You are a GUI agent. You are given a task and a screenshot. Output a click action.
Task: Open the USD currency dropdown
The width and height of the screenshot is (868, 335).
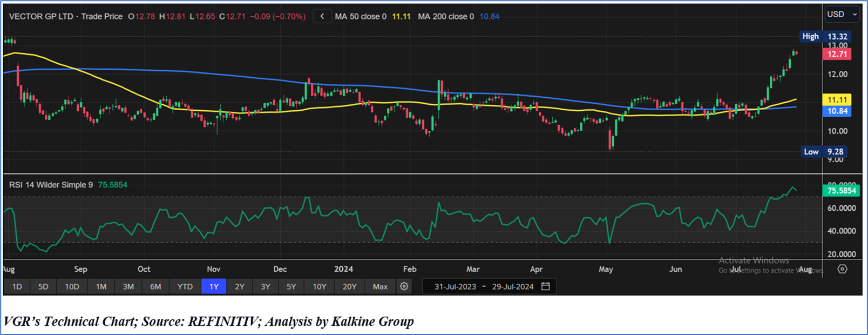[x=842, y=14]
